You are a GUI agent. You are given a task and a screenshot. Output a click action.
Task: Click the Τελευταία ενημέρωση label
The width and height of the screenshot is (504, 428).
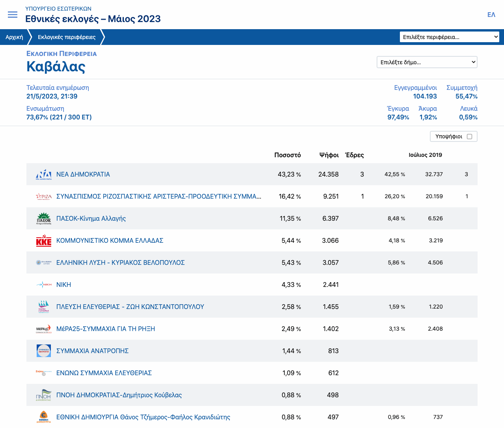(x=58, y=88)
